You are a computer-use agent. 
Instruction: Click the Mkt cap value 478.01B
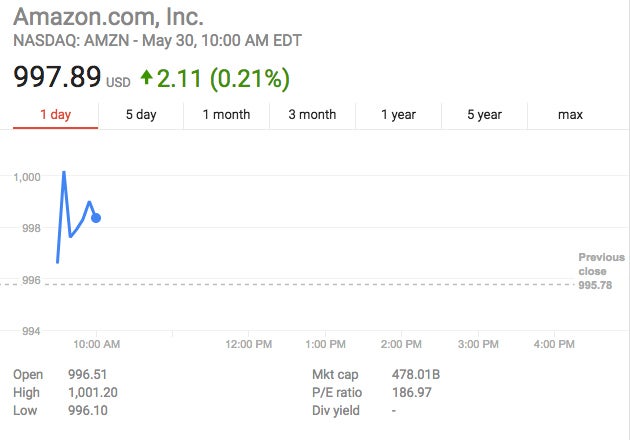point(416,375)
